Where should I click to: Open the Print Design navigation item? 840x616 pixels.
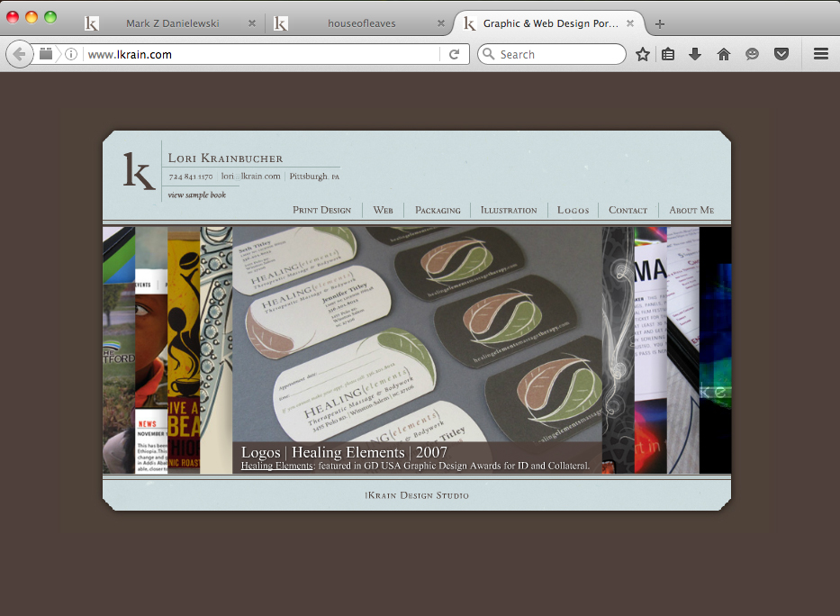coord(322,210)
